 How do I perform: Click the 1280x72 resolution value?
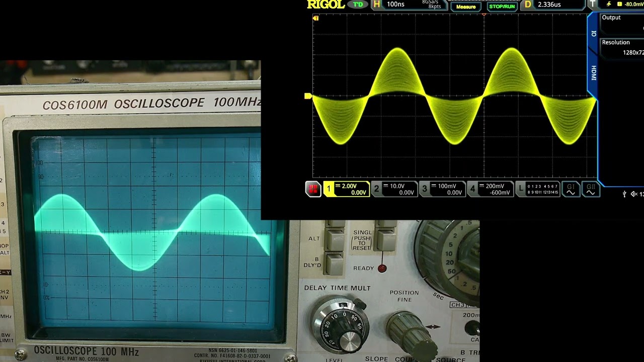coord(633,53)
